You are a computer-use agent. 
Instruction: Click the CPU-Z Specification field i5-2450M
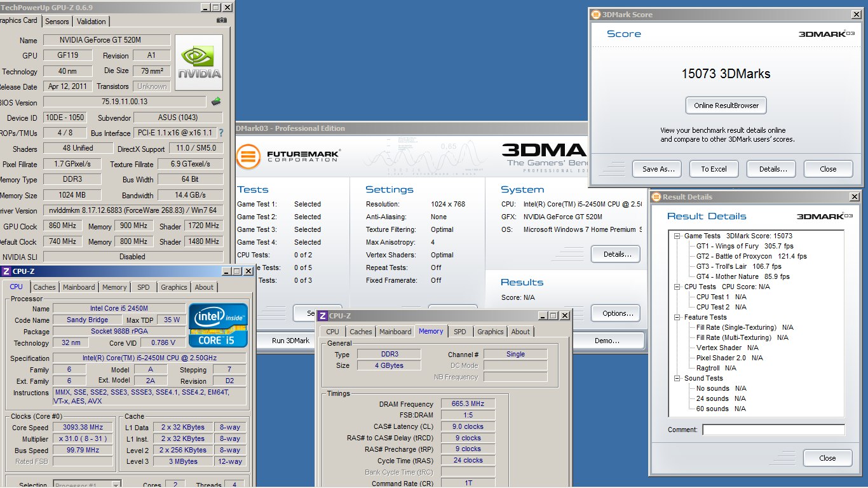[150, 358]
